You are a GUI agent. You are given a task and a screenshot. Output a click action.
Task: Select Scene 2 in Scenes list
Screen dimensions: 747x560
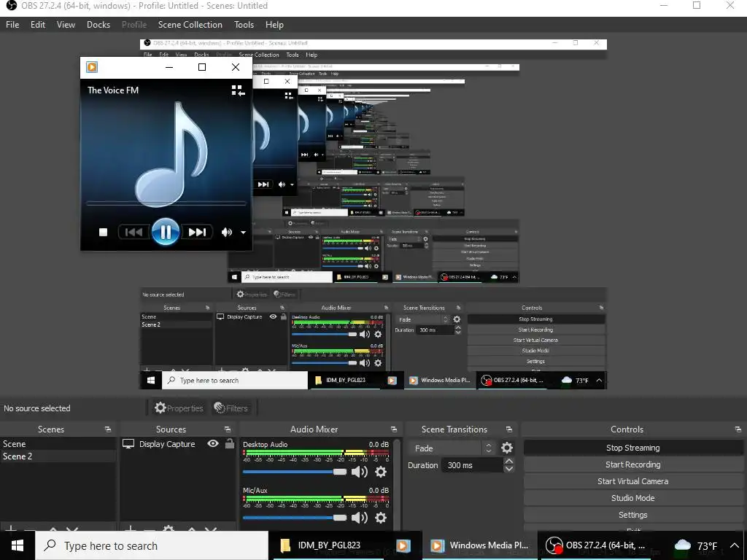click(58, 456)
